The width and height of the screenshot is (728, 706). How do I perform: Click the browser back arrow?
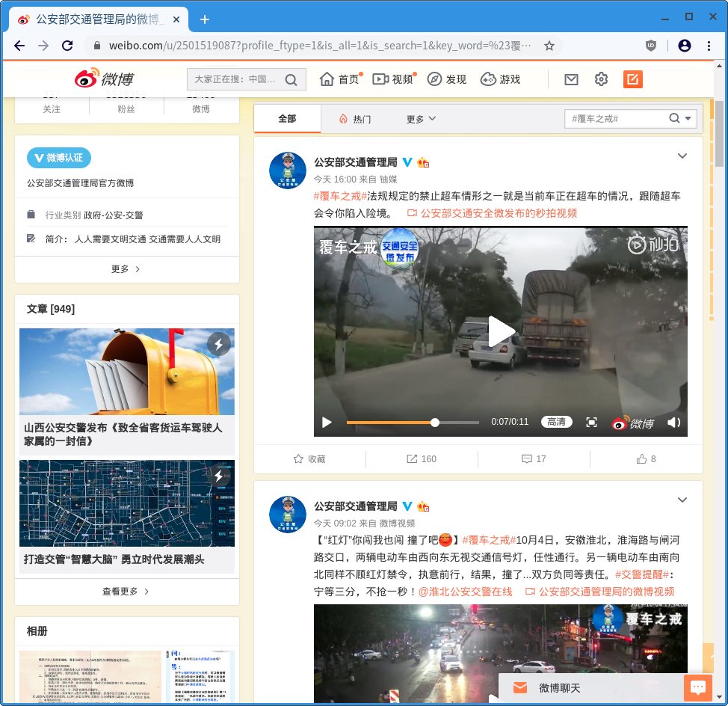(19, 46)
